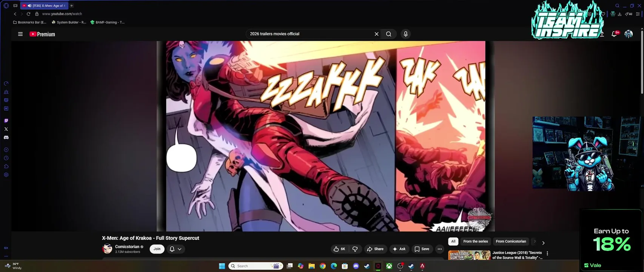The image size is (644, 272).
Task: Select the X-Men: Age of Krakoa browser tab
Action: coord(44,6)
